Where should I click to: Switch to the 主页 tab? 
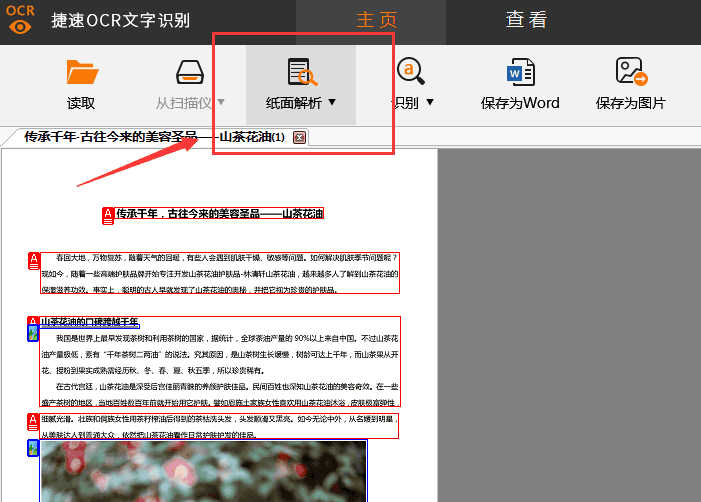376,20
